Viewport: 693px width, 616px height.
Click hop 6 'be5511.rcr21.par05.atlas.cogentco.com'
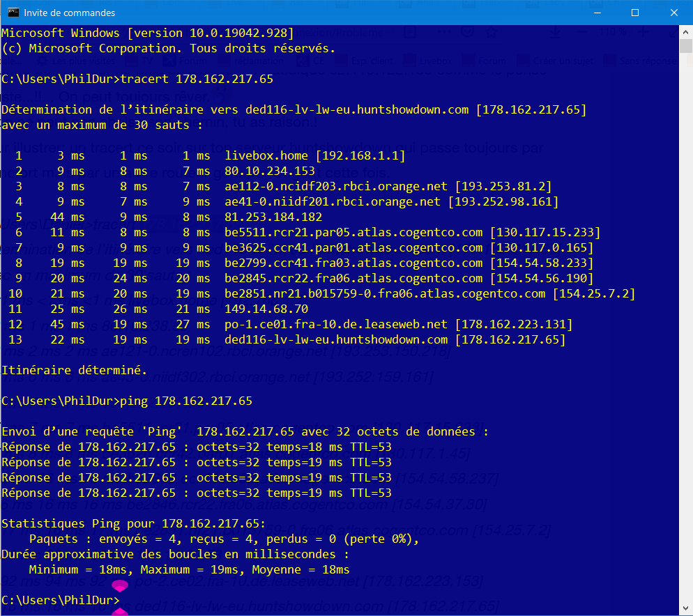(x=353, y=233)
